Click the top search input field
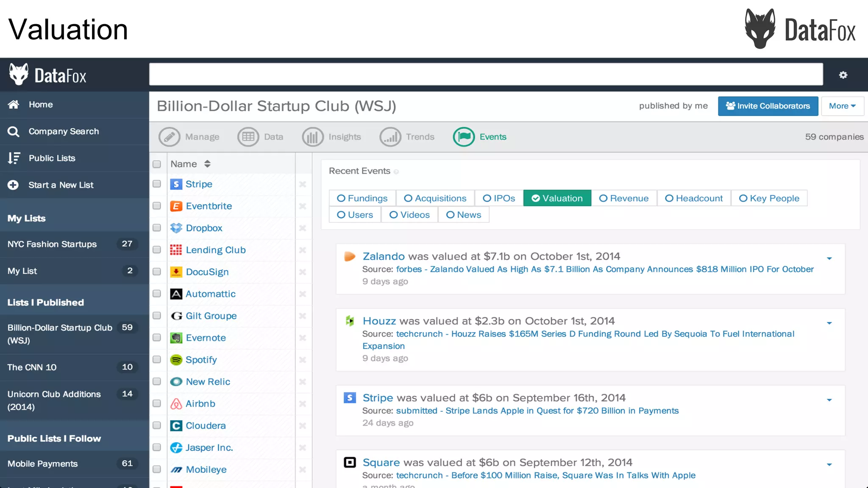 tap(486, 75)
